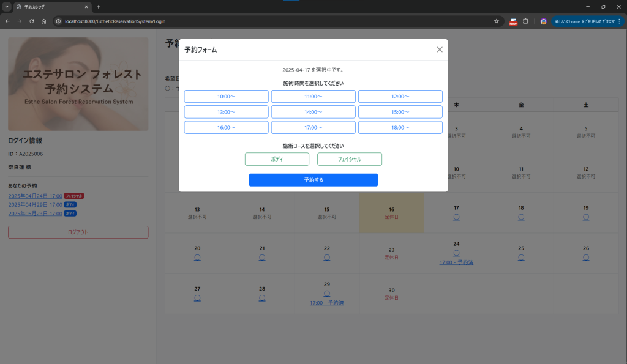Image resolution: width=627 pixels, height=364 pixels.
Task: Open a new browser tab
Action: [x=99, y=7]
